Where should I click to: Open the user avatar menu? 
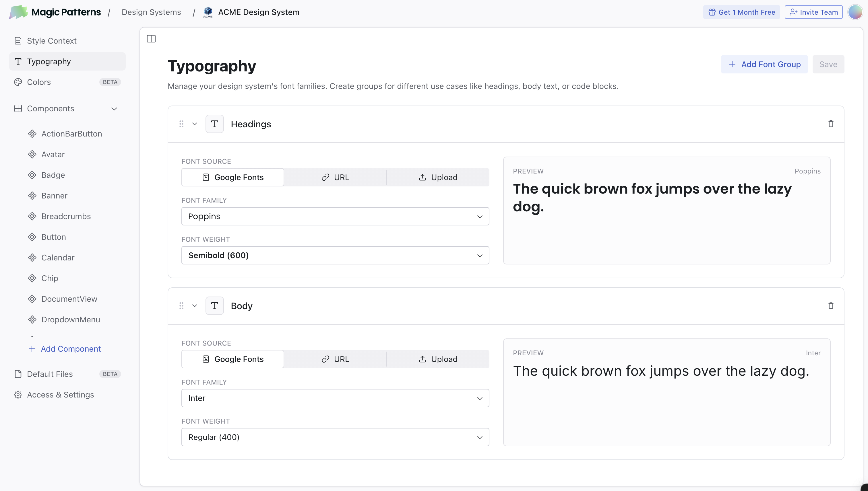[x=855, y=12]
